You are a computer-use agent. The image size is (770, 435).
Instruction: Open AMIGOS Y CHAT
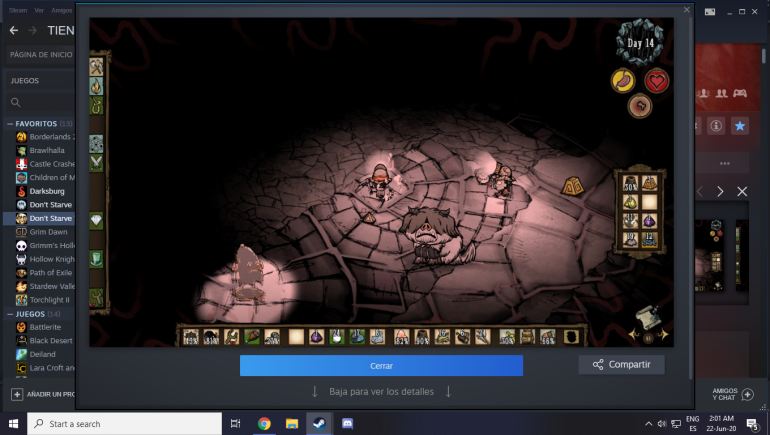point(724,394)
